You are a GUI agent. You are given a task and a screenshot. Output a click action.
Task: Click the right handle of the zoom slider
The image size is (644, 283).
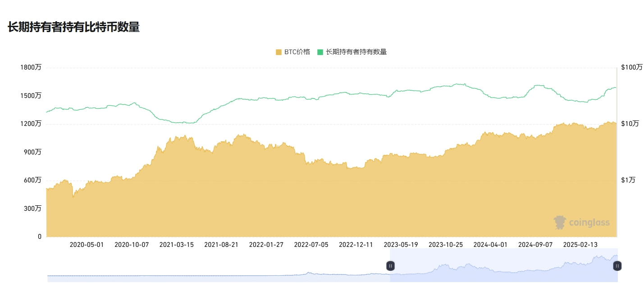(617, 266)
